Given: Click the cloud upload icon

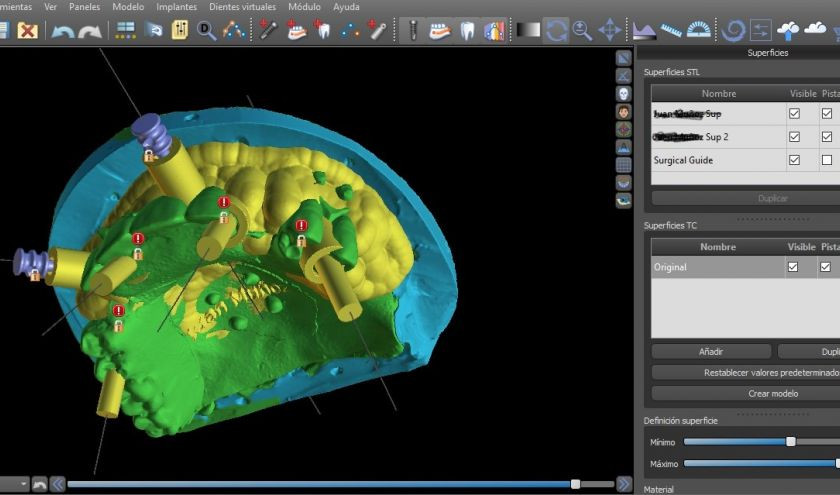Looking at the screenshot, I should (789, 30).
